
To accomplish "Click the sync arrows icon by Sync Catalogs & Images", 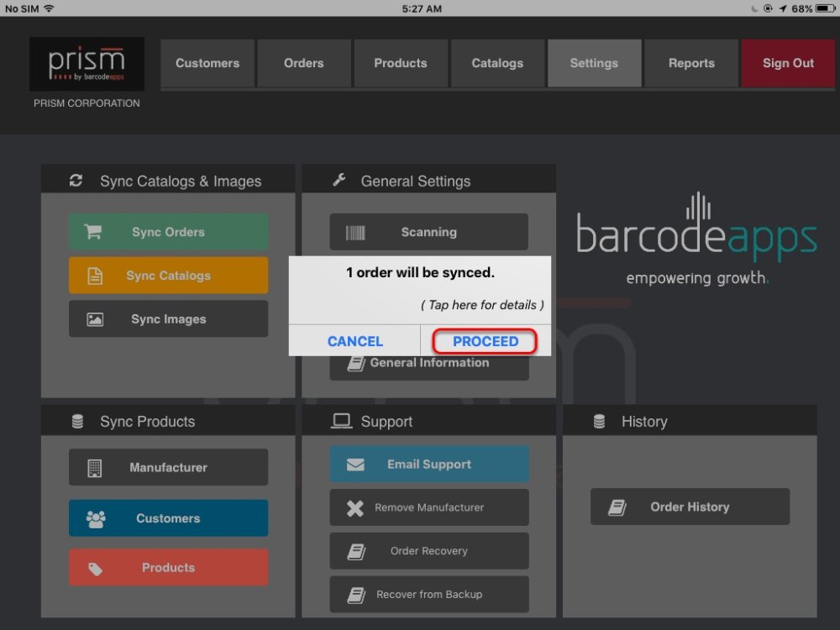I will [x=76, y=181].
